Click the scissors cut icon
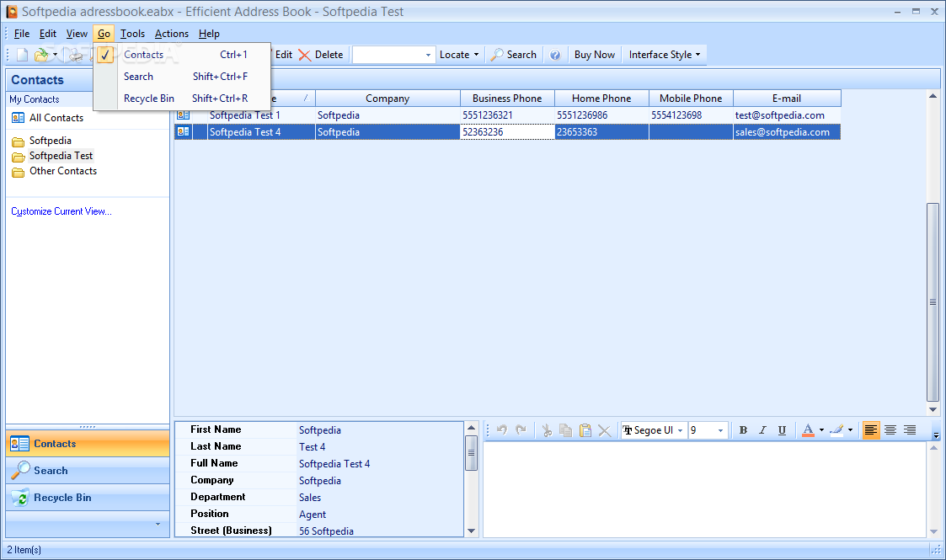 547,430
